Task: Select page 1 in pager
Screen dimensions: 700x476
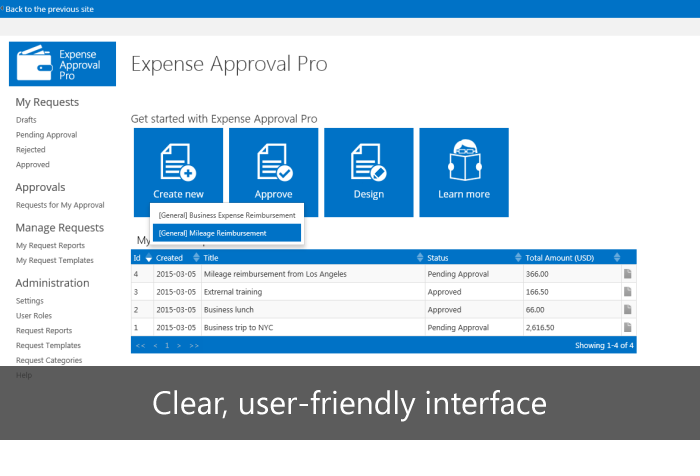Action: click(x=167, y=346)
